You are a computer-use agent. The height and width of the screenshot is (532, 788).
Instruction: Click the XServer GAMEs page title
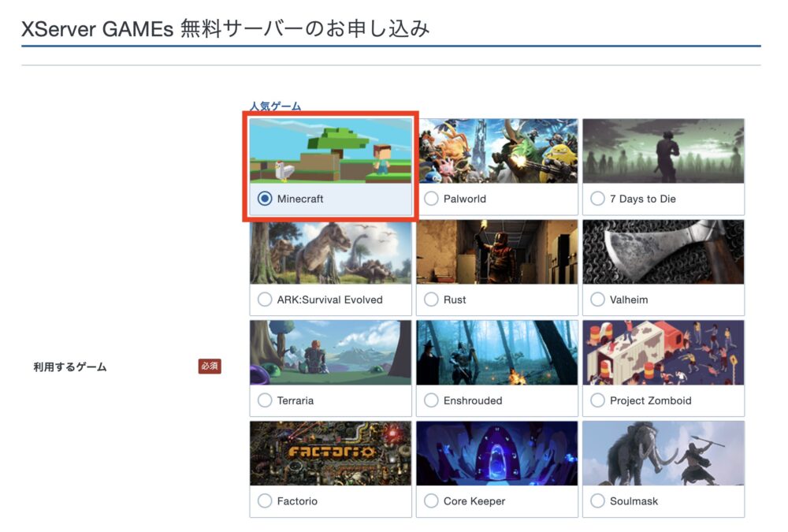[x=225, y=28]
